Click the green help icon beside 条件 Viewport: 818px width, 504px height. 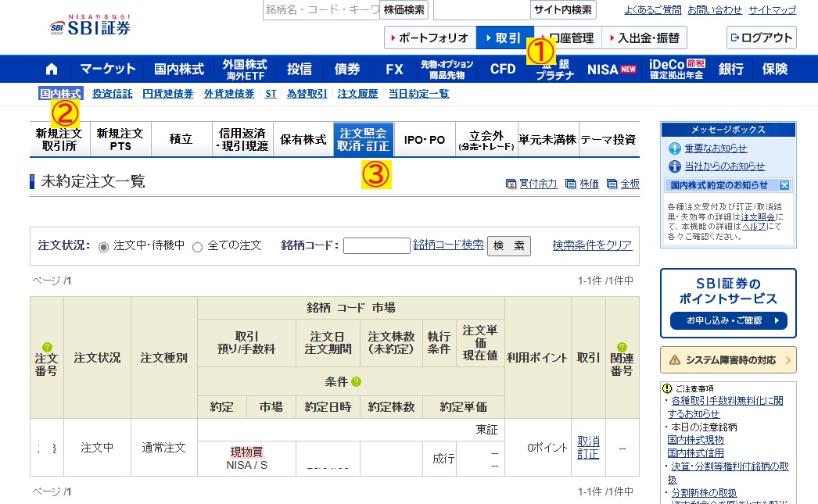[x=357, y=382]
